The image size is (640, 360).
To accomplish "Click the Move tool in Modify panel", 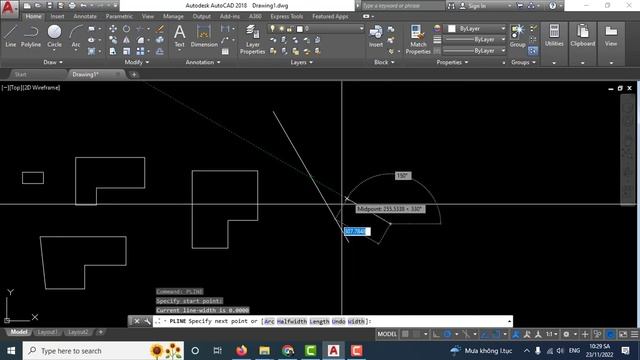I will tap(113, 29).
